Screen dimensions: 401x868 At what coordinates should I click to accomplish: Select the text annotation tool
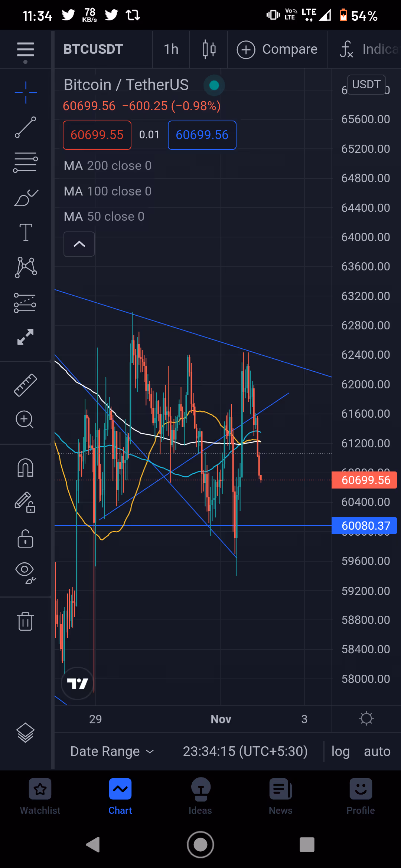tap(26, 233)
